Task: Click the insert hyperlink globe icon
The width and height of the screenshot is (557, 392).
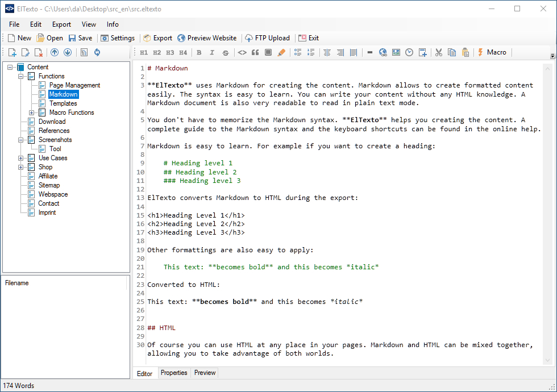Action: (x=383, y=53)
